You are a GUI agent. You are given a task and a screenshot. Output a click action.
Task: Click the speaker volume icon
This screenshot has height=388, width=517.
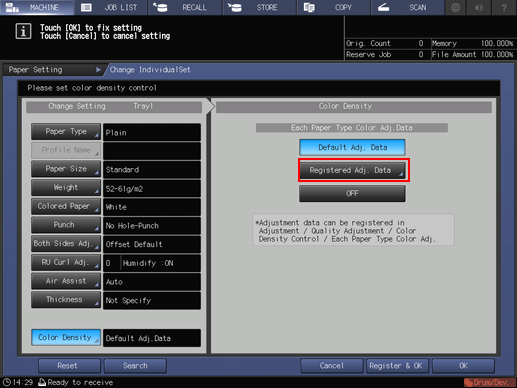tap(479, 7)
